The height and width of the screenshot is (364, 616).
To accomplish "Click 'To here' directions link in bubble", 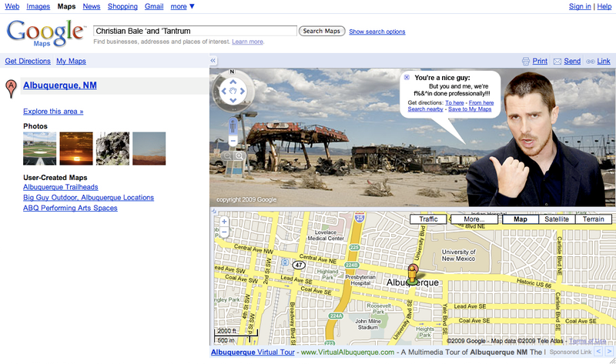I will pyautogui.click(x=454, y=102).
